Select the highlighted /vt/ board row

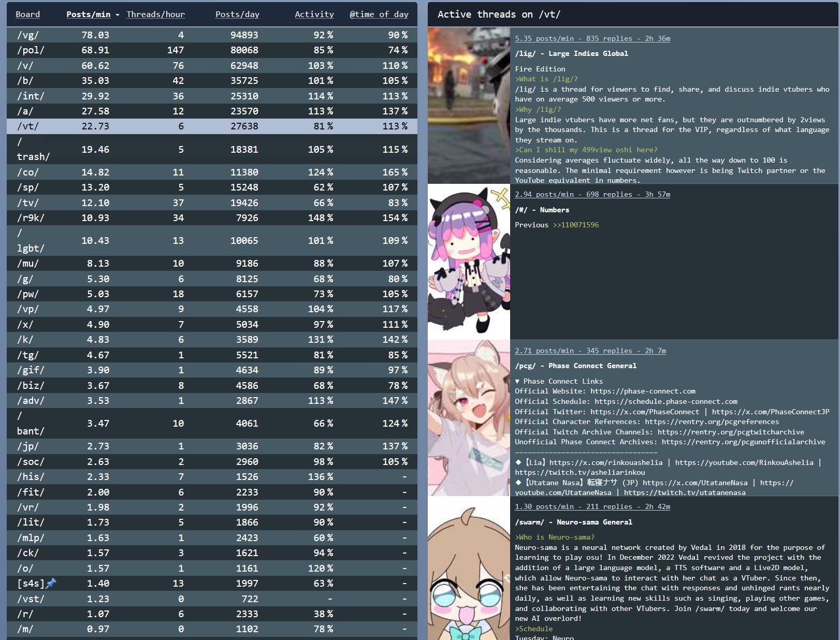pyautogui.click(x=212, y=126)
